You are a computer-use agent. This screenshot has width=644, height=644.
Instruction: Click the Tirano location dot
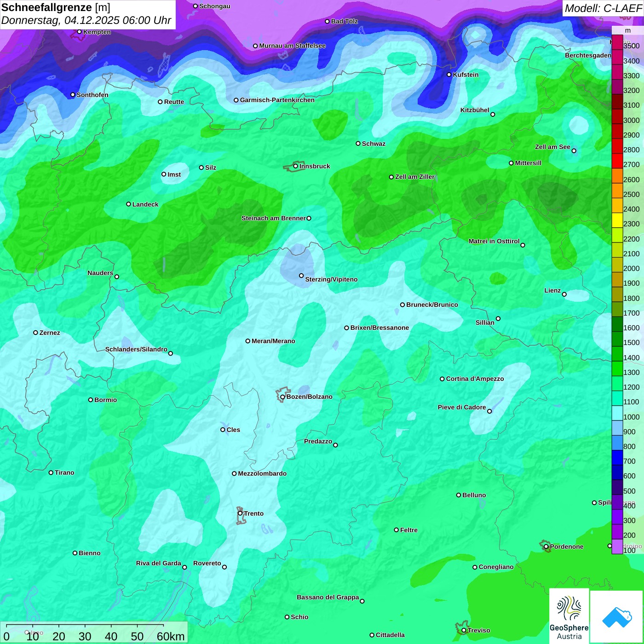51,472
